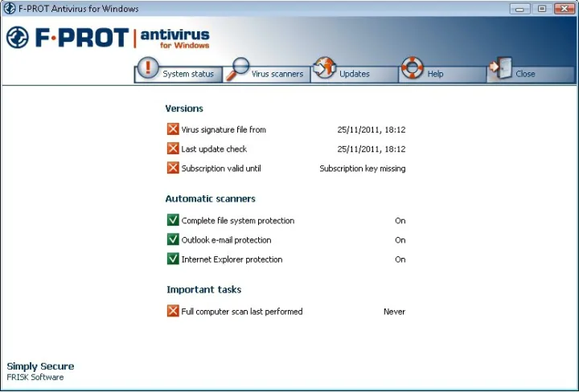Toggle Complete file system protection checkmark
Screen dimensions: 579x392
pyautogui.click(x=173, y=220)
